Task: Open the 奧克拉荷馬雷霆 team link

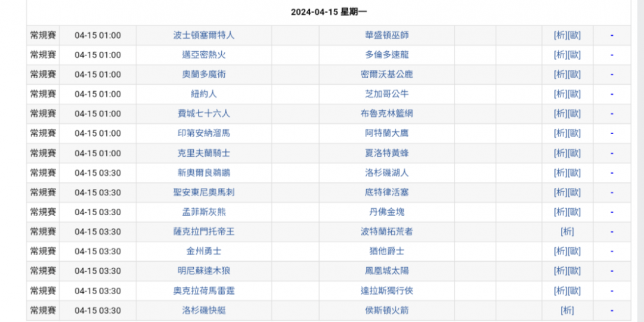Action: coord(204,291)
